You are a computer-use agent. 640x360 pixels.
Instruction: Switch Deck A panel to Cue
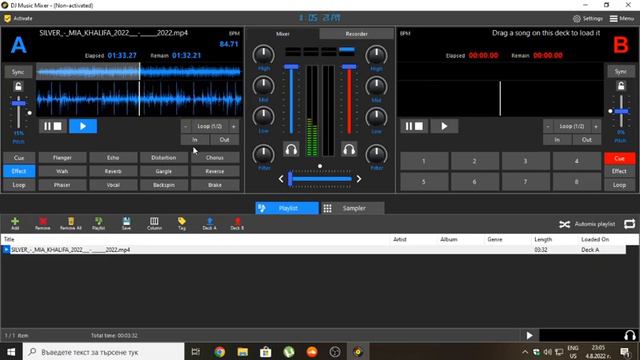19,158
